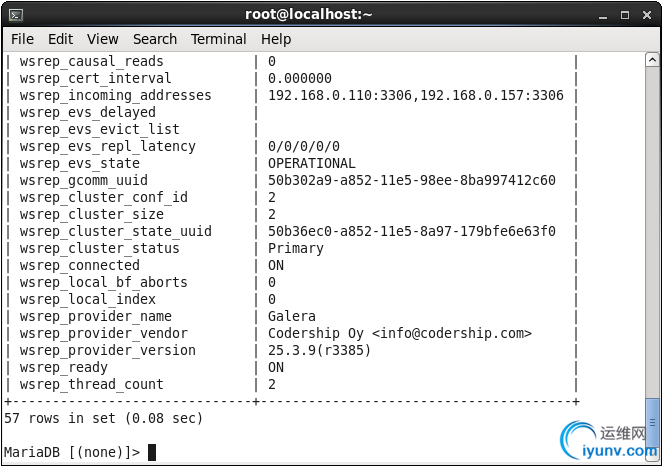Open the View menu
The height and width of the screenshot is (467, 663).
tap(103, 39)
